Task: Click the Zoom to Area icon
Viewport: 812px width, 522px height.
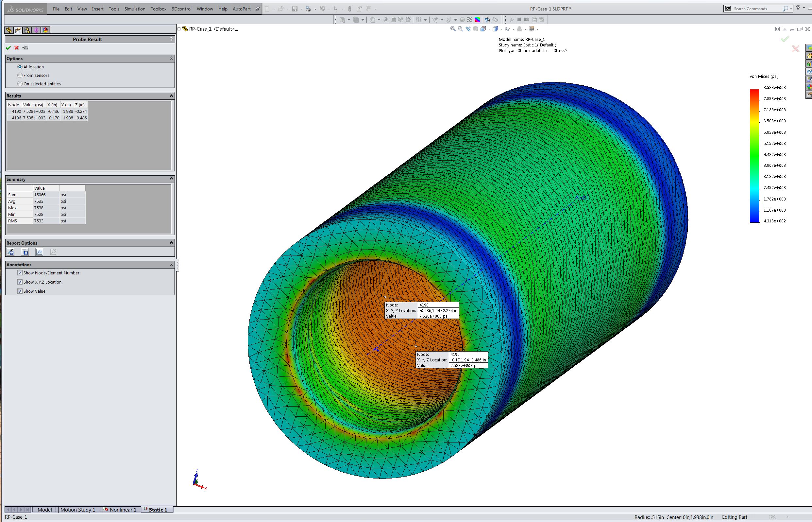Action: coord(460,29)
